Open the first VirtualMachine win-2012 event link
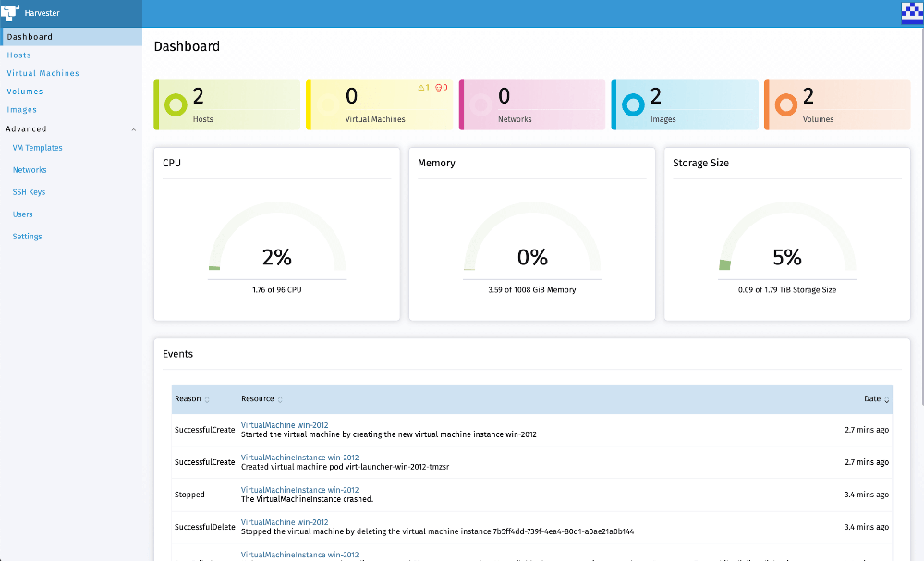Screen dimensions: 924x562 click(284, 425)
